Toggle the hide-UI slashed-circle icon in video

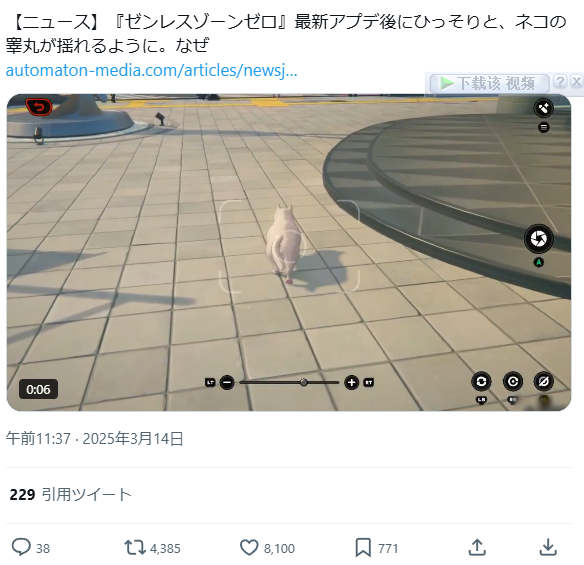544,381
